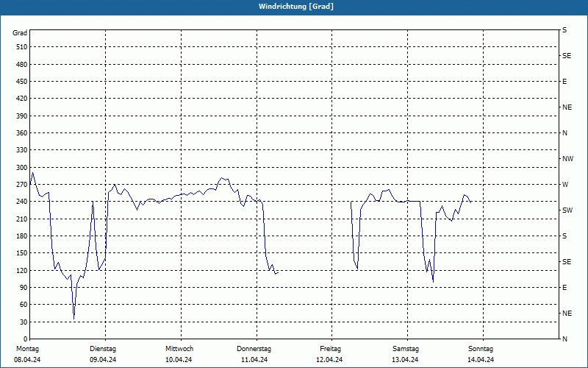Select the date 09.04.24
The width and height of the screenshot is (588, 368).
point(103,360)
